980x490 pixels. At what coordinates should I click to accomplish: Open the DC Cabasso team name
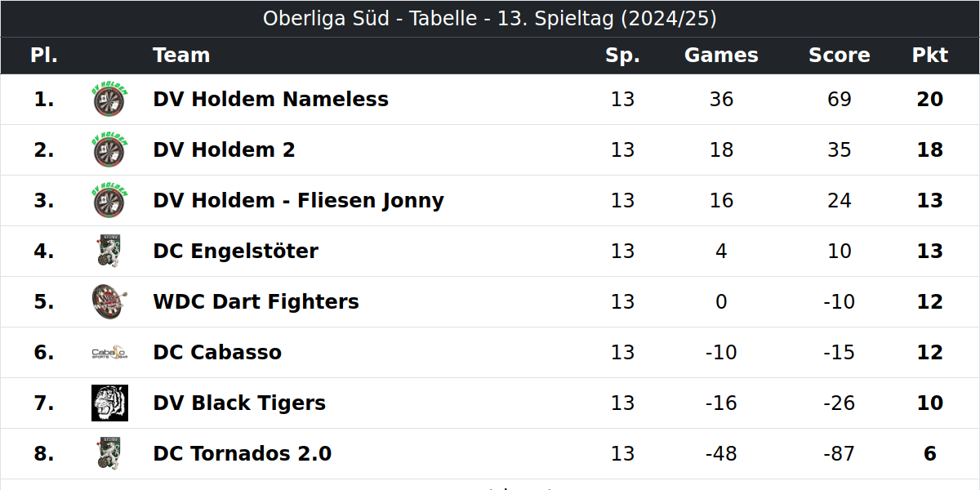[217, 353]
